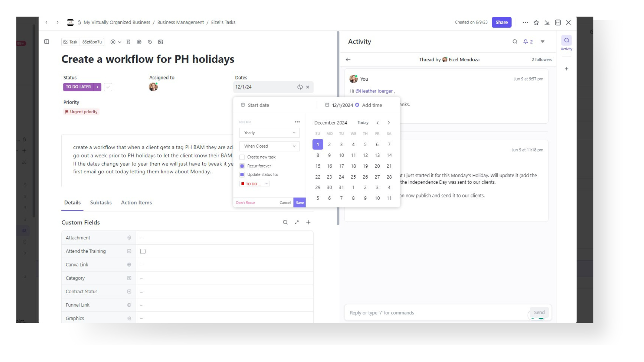Click the filter icon in Activity panel
The height and width of the screenshot is (362, 644).
point(542,42)
